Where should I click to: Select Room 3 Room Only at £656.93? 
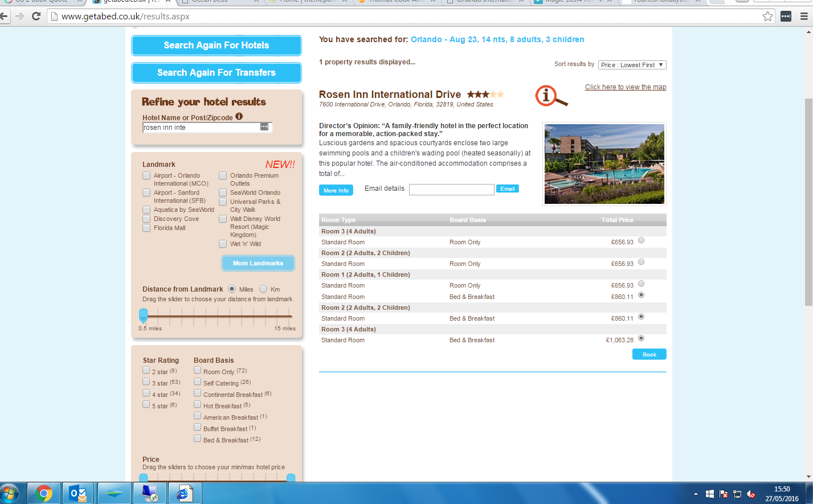(641, 240)
